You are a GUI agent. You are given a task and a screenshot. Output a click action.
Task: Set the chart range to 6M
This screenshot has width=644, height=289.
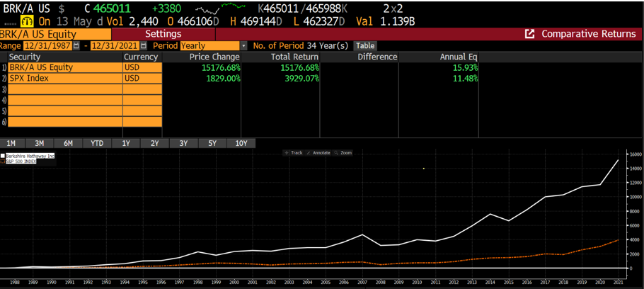point(68,143)
